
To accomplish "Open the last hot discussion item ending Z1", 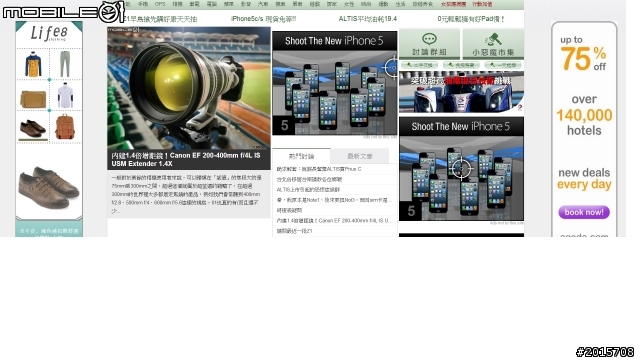I will [294, 231].
